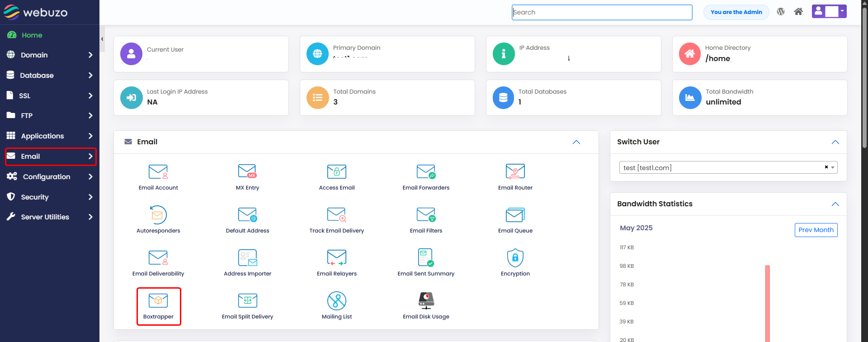This screenshot has height=342, width=868.
Task: Open the Switch User test [test1.com] dropdown
Action: [728, 167]
